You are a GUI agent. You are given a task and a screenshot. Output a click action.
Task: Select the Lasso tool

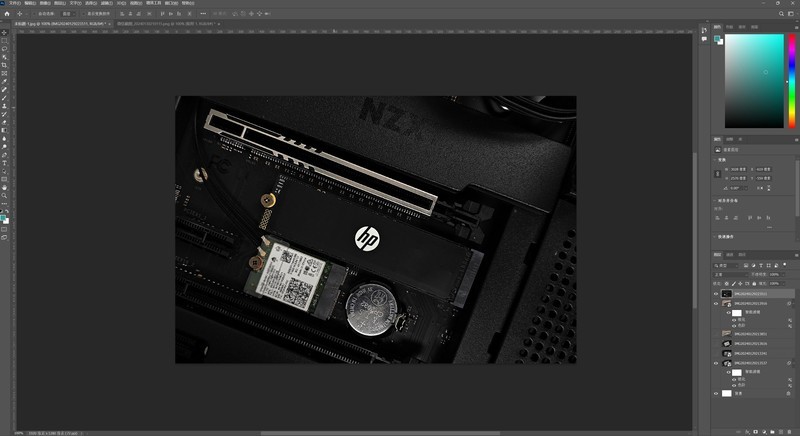[x=5, y=48]
